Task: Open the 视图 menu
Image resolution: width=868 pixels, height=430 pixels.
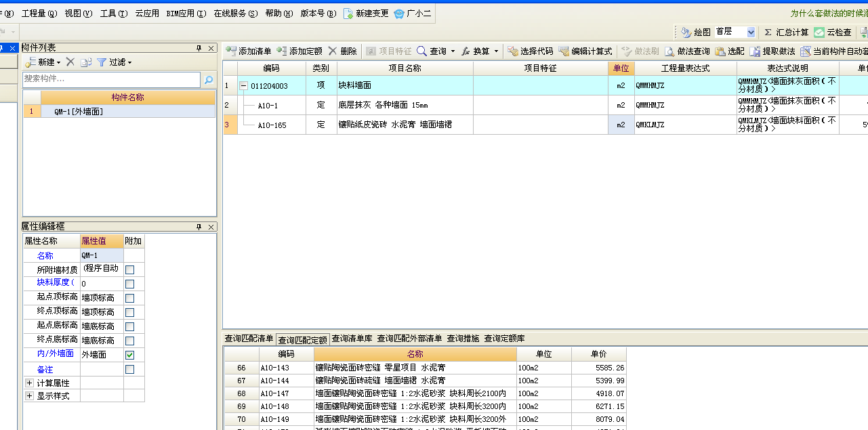Action: [x=79, y=14]
